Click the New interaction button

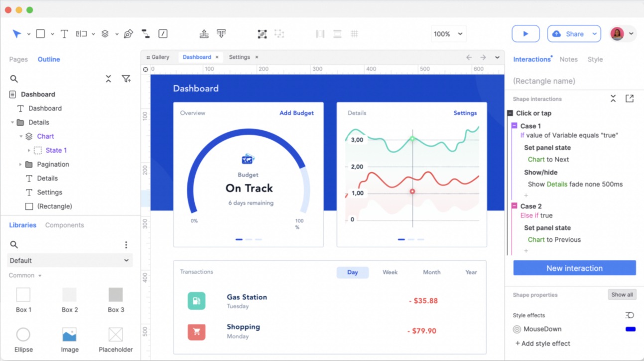(x=574, y=268)
